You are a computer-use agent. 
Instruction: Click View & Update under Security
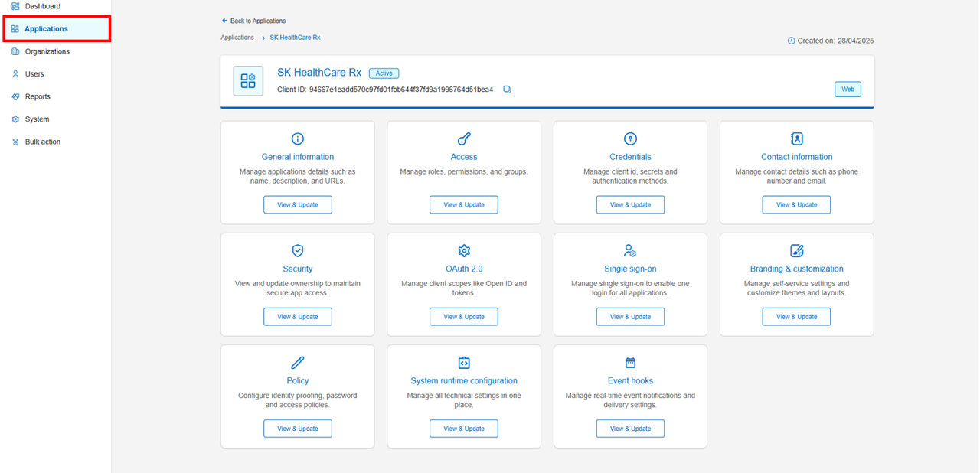click(298, 316)
